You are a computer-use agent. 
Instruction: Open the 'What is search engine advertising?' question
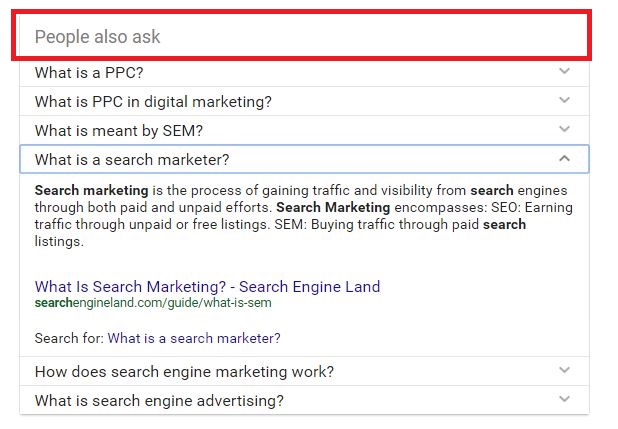(x=159, y=401)
